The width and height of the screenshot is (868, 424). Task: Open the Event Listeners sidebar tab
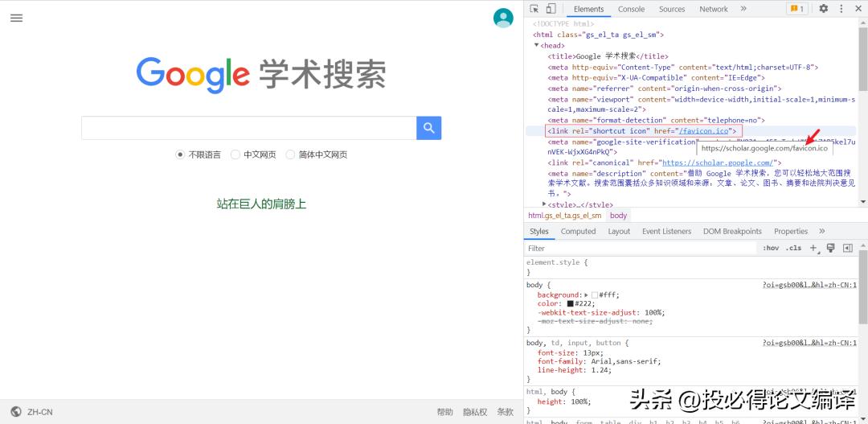666,231
